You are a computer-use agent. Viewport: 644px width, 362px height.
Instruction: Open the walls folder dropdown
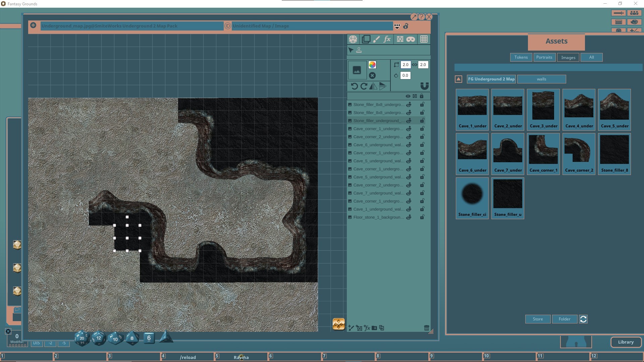tap(541, 79)
